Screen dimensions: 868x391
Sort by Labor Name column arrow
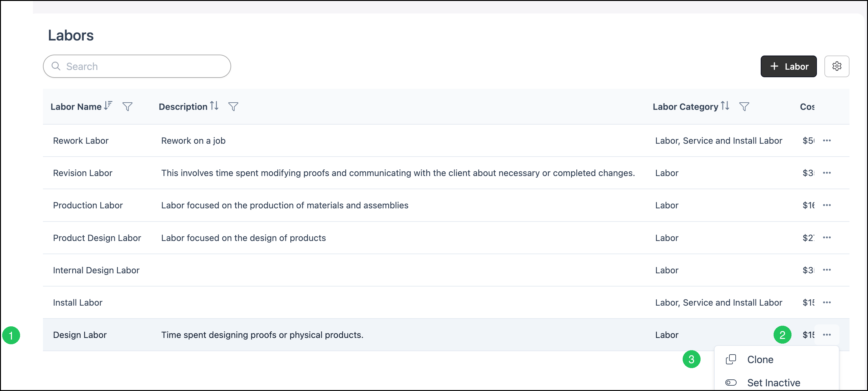coord(108,106)
